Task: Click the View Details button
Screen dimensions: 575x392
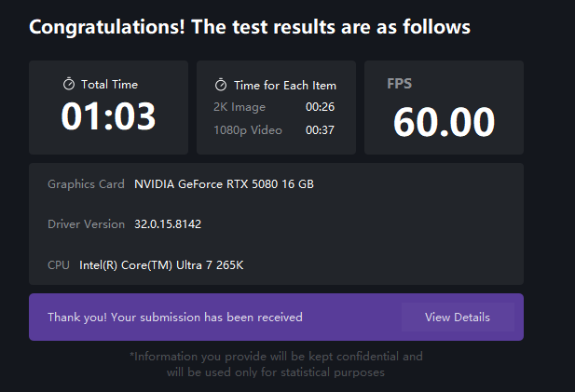Action: click(x=457, y=318)
